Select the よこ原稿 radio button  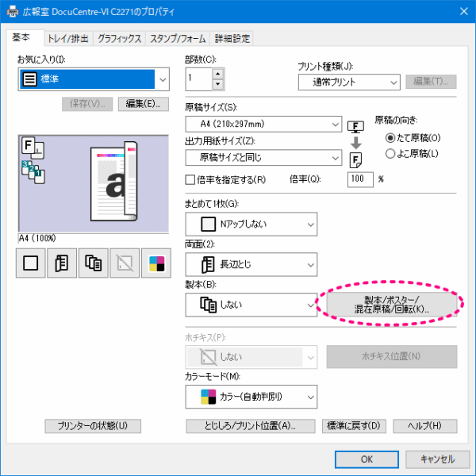[390, 152]
